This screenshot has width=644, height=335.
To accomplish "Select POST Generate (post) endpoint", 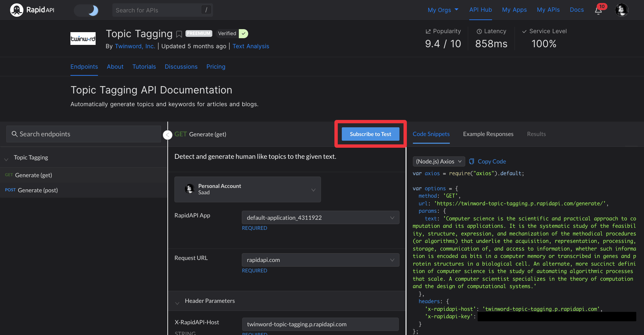I will coord(84,190).
